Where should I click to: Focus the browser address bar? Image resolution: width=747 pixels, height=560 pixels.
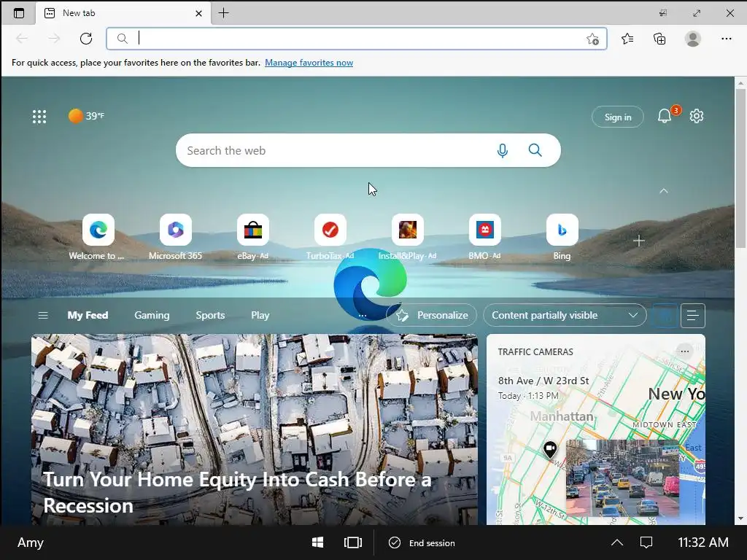click(356, 39)
